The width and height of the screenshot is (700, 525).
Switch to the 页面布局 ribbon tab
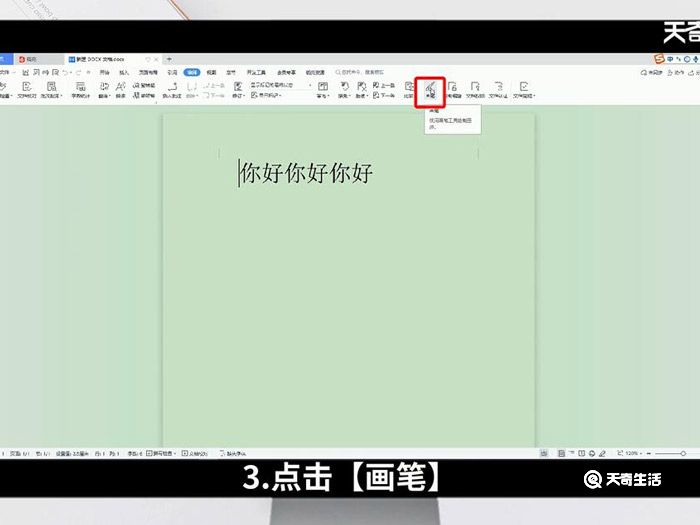click(x=148, y=72)
